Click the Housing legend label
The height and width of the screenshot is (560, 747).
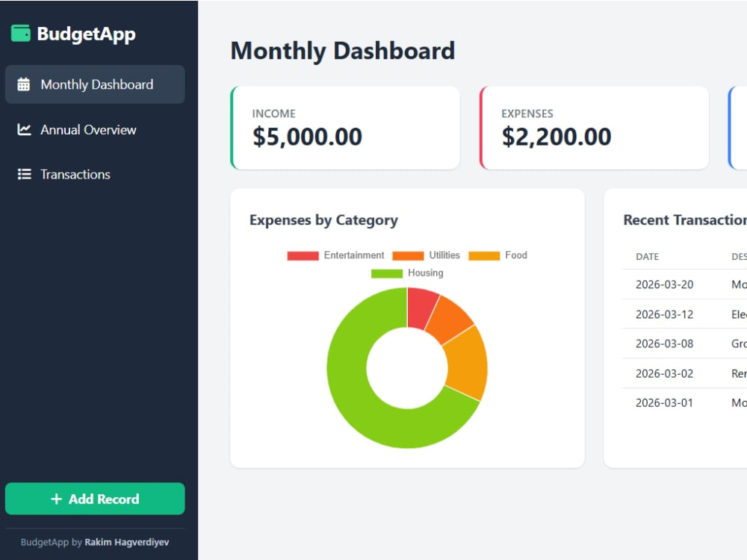click(x=426, y=273)
